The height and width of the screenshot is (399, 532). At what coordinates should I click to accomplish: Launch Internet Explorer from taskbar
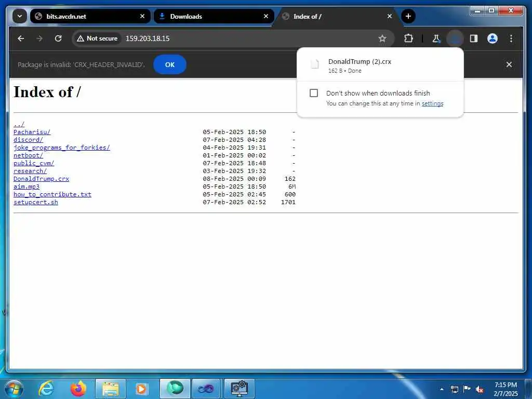(x=46, y=389)
